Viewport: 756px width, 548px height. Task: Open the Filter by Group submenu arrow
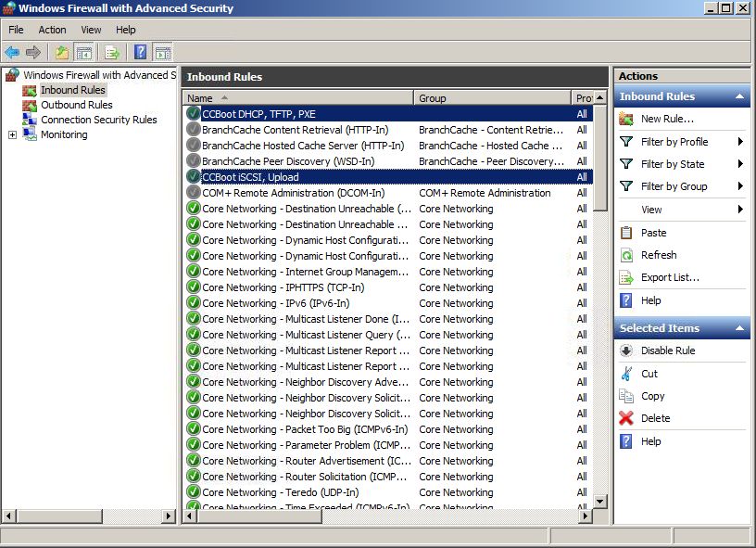tap(740, 186)
